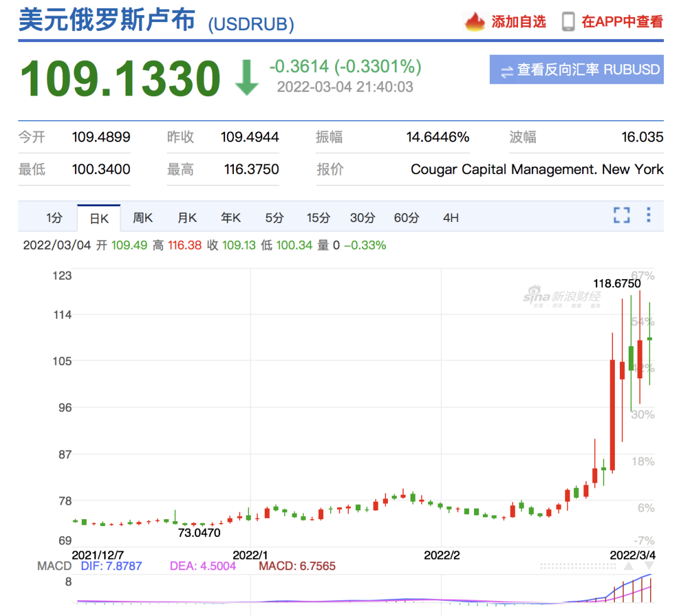View reverse rate 查看反向汇率 RUBUSD
Image resolution: width=679 pixels, height=616 pixels.
click(577, 69)
